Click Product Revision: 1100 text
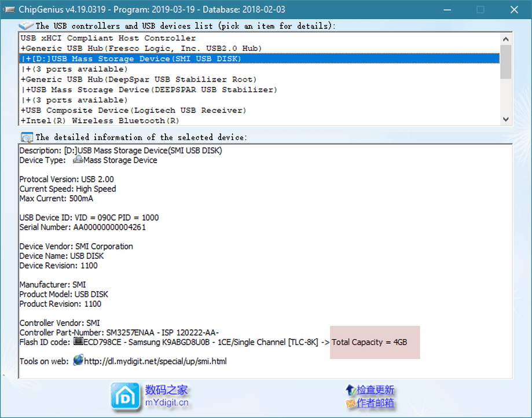532x418 pixels. click(x=60, y=304)
